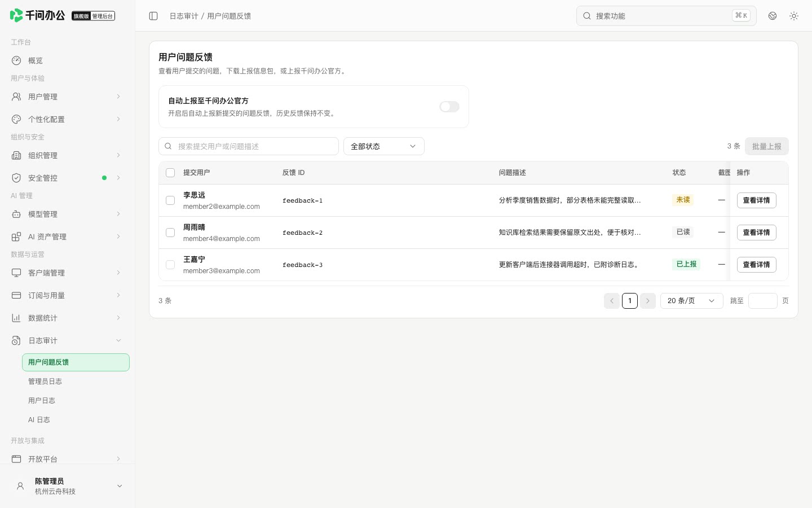The width and height of the screenshot is (812, 508).
Task: Select the checkbox for 王嘉宁's feedback
Action: [x=170, y=265]
